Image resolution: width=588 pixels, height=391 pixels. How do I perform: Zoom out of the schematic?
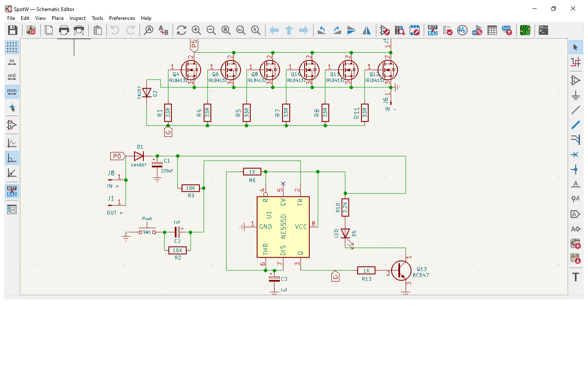pos(211,30)
